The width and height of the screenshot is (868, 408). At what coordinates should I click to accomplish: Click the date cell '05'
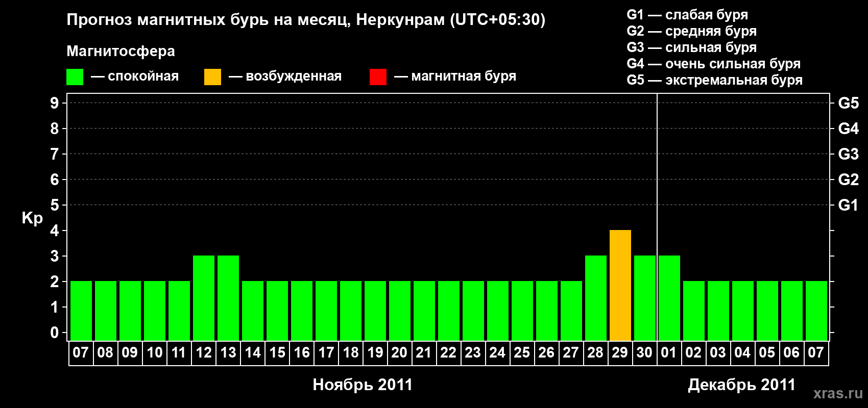pyautogui.click(x=767, y=353)
